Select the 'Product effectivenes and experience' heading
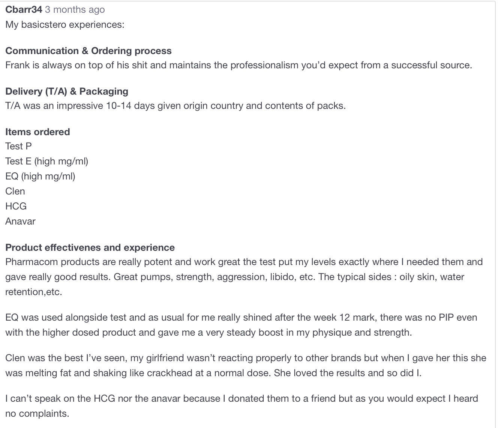Image resolution: width=504 pixels, height=428 pixels. click(x=90, y=248)
